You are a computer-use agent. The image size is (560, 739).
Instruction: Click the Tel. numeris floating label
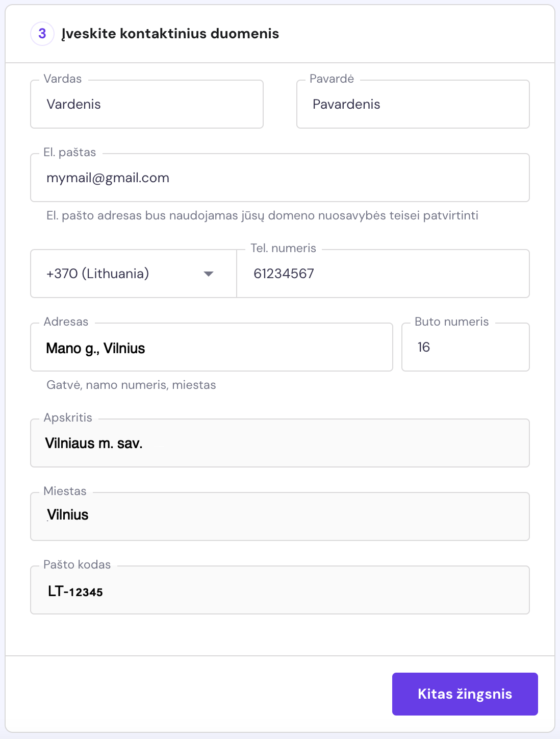283,249
